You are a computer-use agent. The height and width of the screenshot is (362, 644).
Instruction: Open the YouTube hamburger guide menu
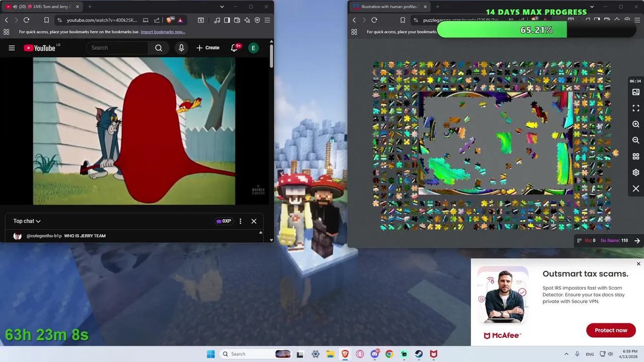(12, 48)
